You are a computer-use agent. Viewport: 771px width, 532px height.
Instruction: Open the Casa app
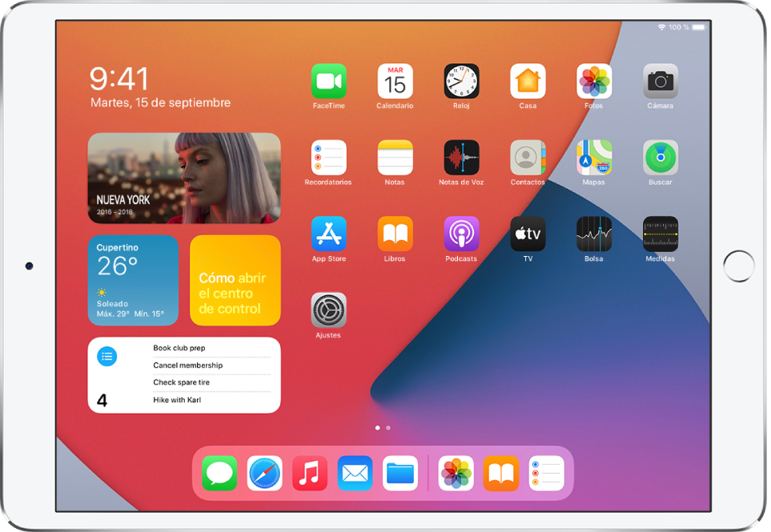point(528,80)
